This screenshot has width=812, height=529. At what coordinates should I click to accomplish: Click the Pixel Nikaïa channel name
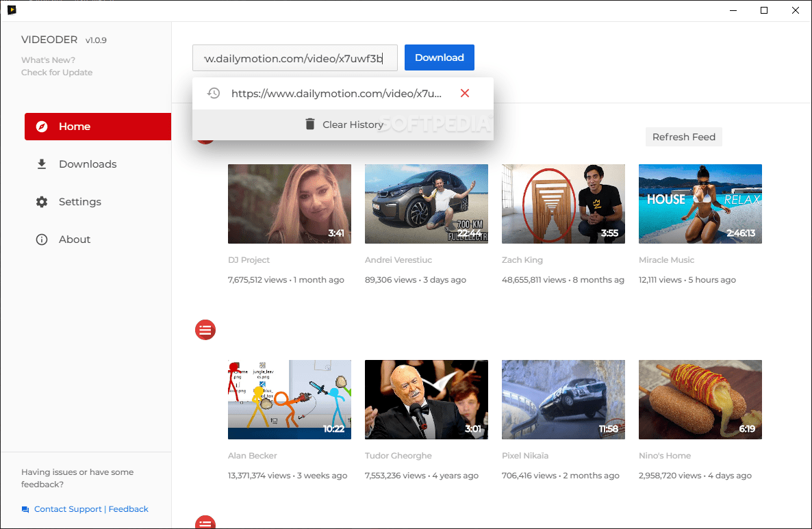[x=525, y=456]
